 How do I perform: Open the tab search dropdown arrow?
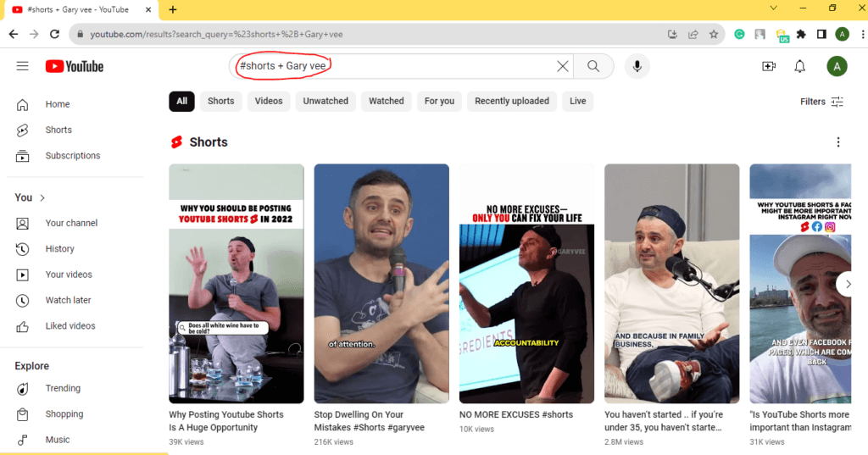(x=773, y=8)
